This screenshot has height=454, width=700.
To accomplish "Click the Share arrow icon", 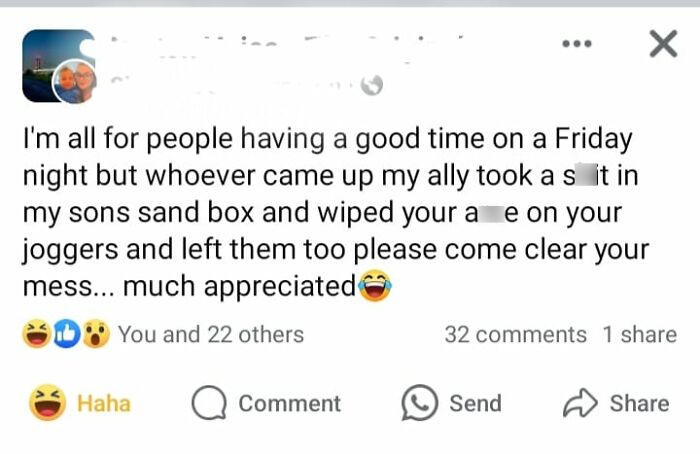I will (579, 403).
